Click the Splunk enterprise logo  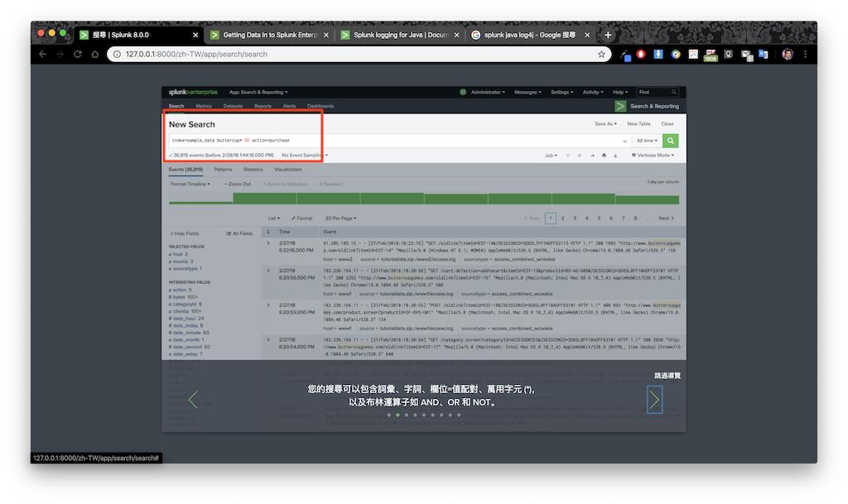pos(193,93)
